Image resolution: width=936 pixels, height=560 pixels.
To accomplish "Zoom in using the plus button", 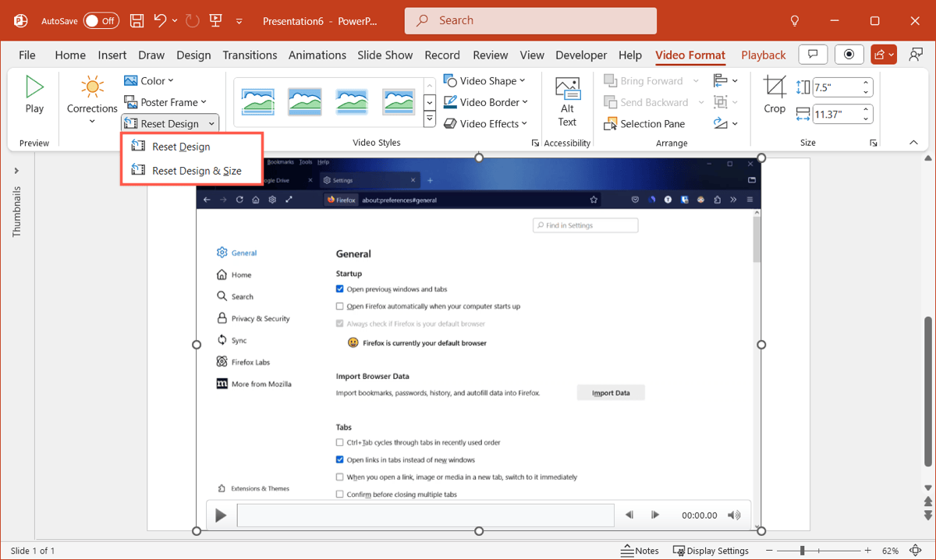I will click(x=867, y=551).
